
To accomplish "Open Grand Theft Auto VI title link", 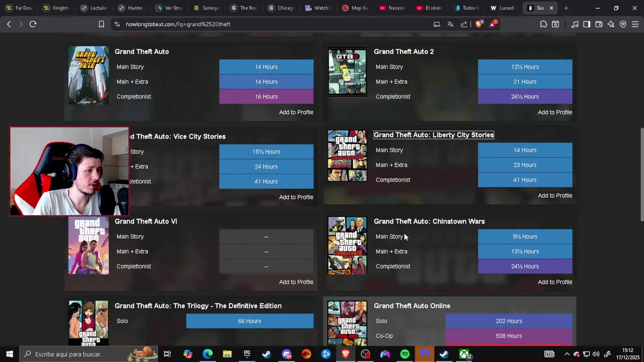I will 146,221.
